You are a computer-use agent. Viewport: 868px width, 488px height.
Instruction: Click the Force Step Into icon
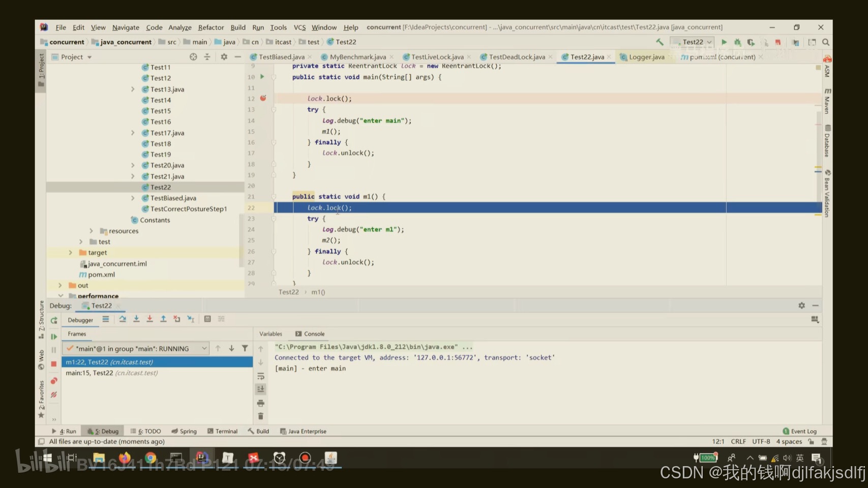click(149, 319)
